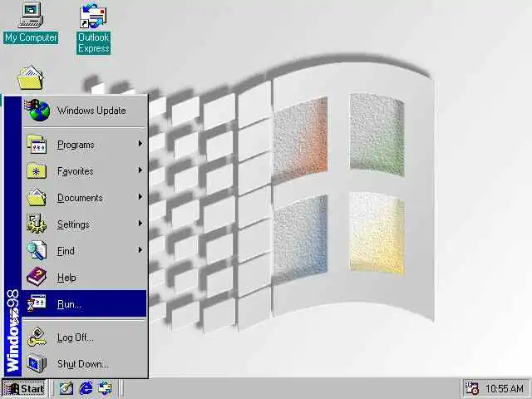Click the Find magnifying glass icon
The width and height of the screenshot is (532, 399).
[37, 250]
